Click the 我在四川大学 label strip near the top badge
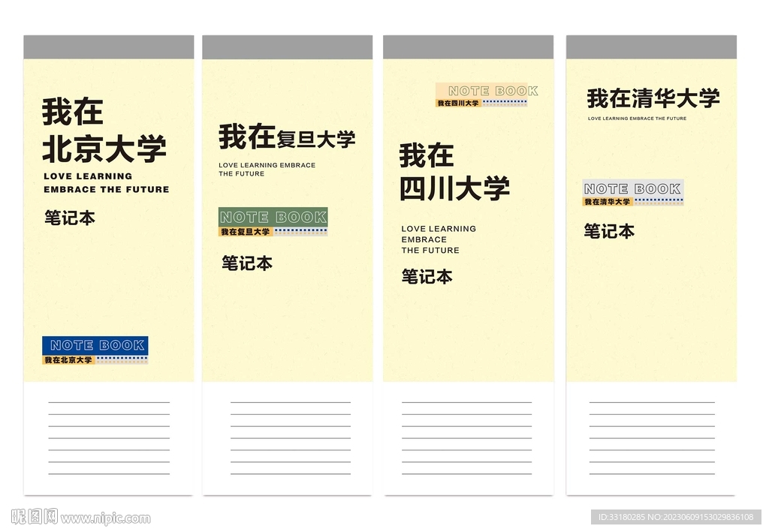This screenshot has width=769, height=532. coord(457,101)
